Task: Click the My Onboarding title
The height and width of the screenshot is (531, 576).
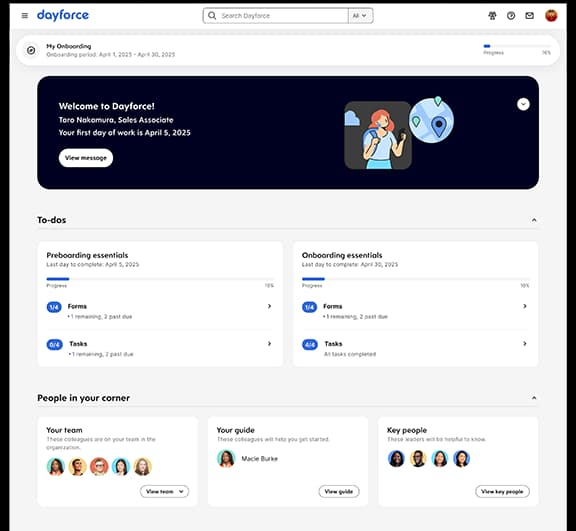Action: 69,46
